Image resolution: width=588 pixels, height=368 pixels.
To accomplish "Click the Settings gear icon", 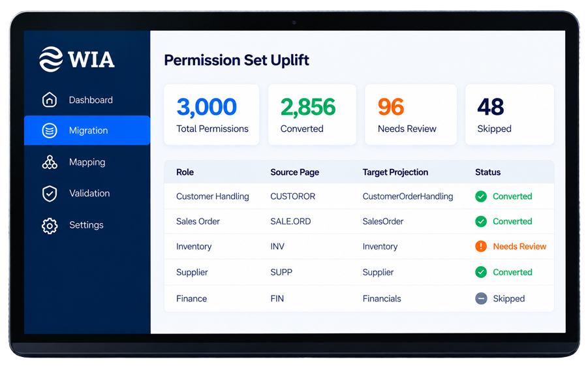I will pyautogui.click(x=50, y=225).
